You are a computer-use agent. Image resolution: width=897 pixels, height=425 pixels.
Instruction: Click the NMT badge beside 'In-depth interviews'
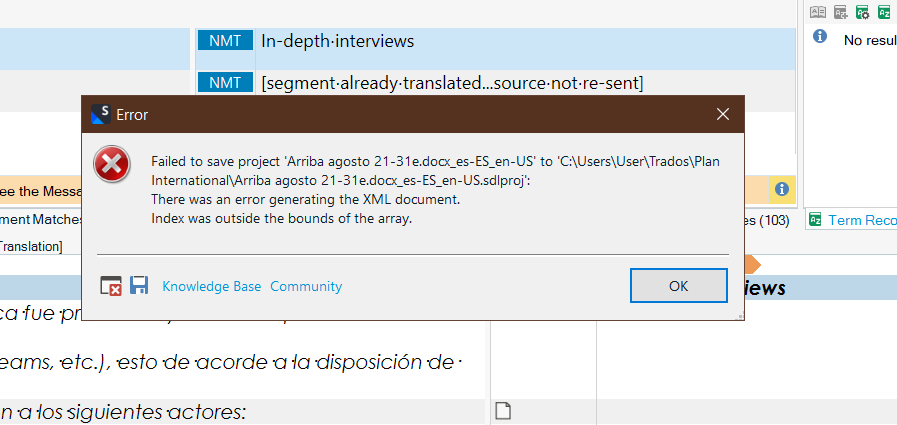pyautogui.click(x=225, y=41)
